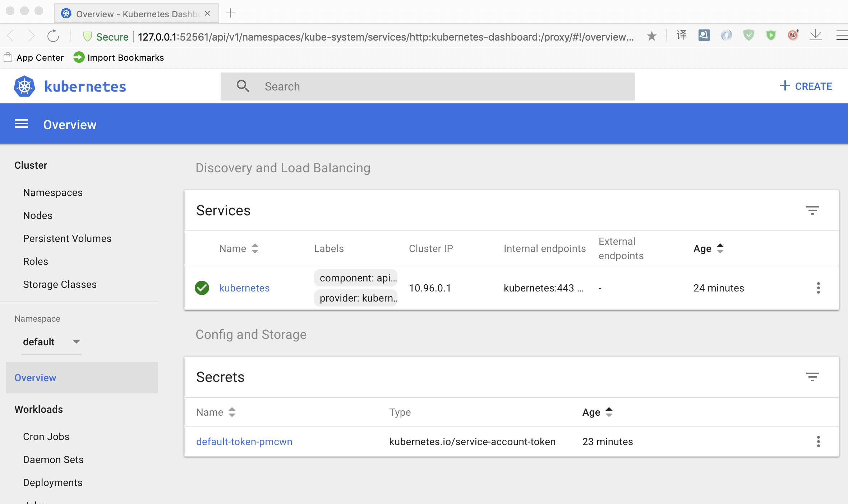Click the blue square contact extension icon
Image resolution: width=848 pixels, height=504 pixels.
click(704, 35)
